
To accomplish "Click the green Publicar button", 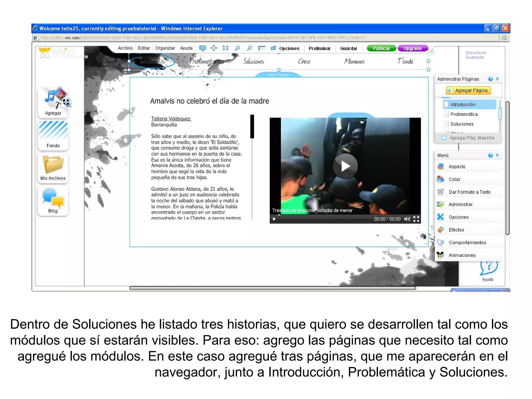I will [x=381, y=48].
